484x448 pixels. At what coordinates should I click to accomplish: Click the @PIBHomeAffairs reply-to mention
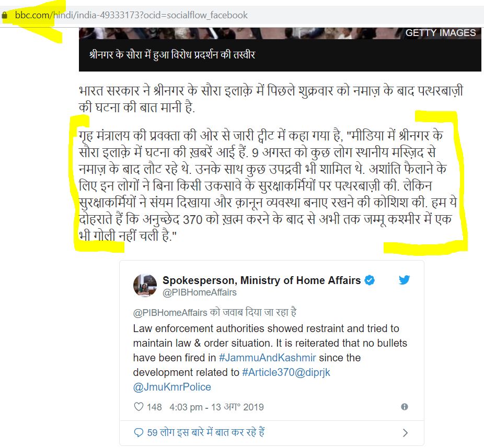pyautogui.click(x=170, y=313)
